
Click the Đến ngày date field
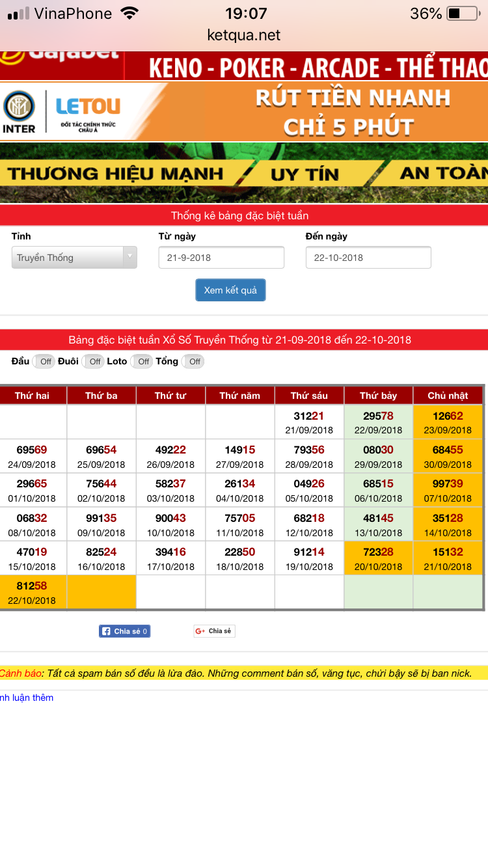tap(368, 258)
